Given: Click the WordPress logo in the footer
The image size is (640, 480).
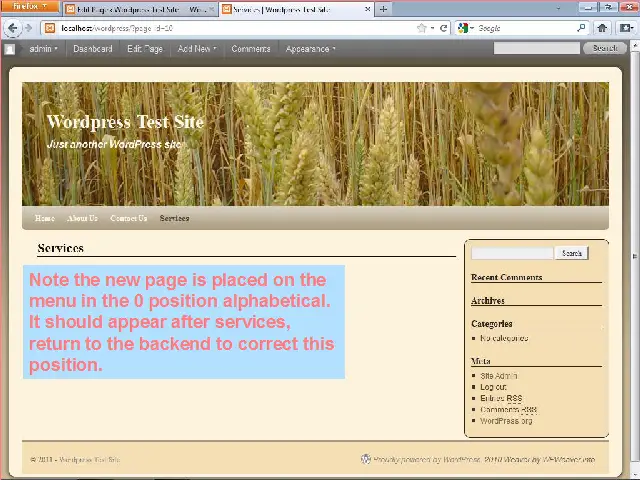Looking at the screenshot, I should coord(366,459).
